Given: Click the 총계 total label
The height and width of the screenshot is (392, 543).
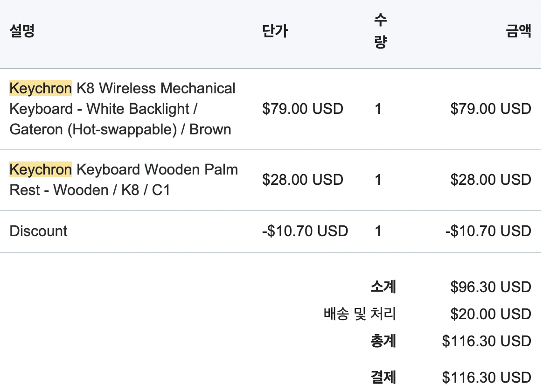Looking at the screenshot, I should pyautogui.click(x=383, y=341).
